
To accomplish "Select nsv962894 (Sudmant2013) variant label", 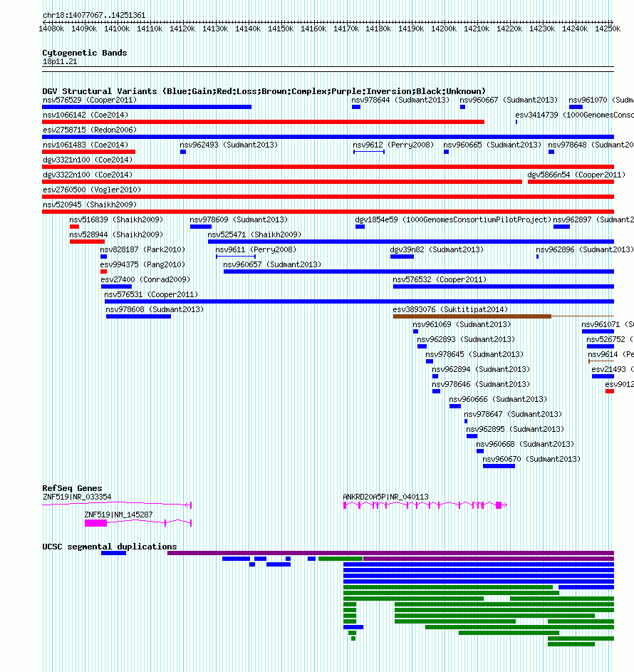I will (x=481, y=369).
